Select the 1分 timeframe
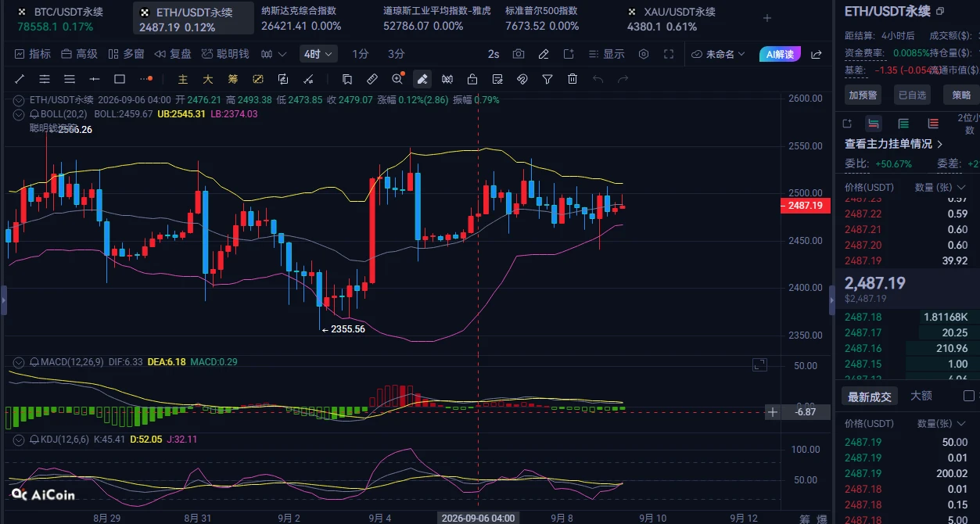The height and width of the screenshot is (524, 980). pyautogui.click(x=360, y=54)
